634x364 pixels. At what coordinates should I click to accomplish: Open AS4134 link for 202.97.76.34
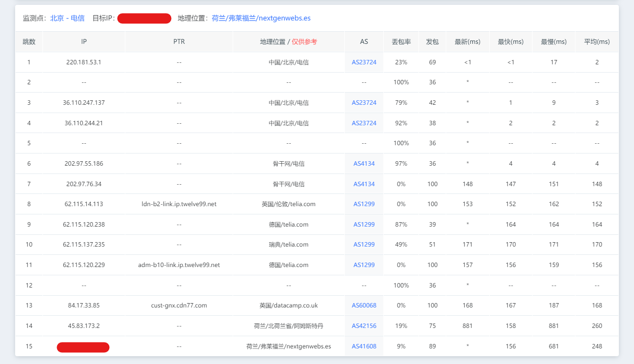(364, 184)
